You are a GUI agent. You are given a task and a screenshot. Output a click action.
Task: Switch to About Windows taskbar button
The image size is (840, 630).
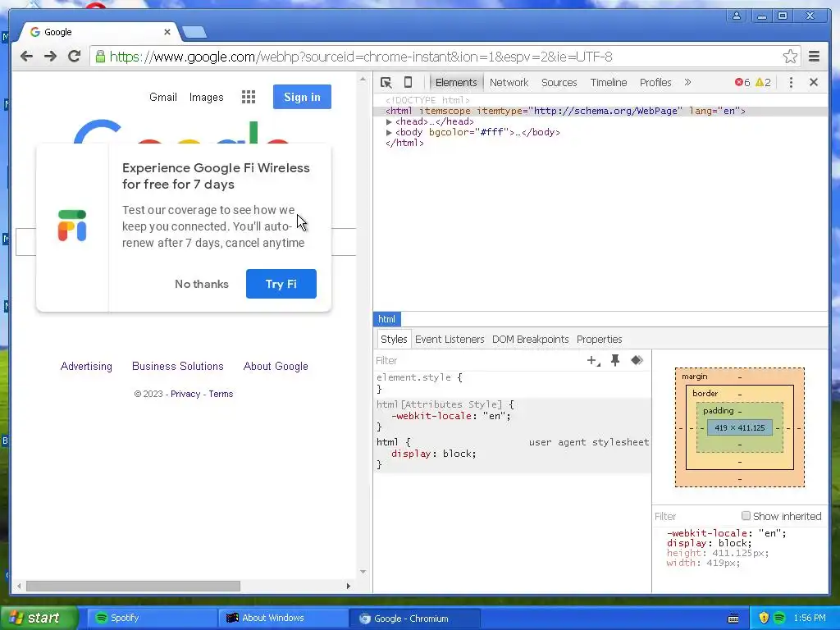pos(283,618)
